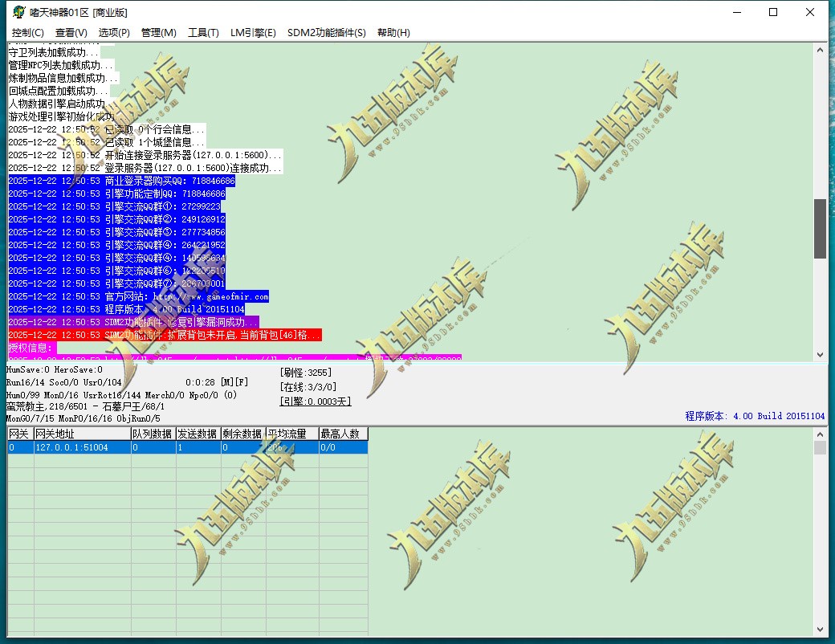This screenshot has width=835, height=644.
Task: Click the 引擎交流QQ群① log line
Action: (x=115, y=206)
